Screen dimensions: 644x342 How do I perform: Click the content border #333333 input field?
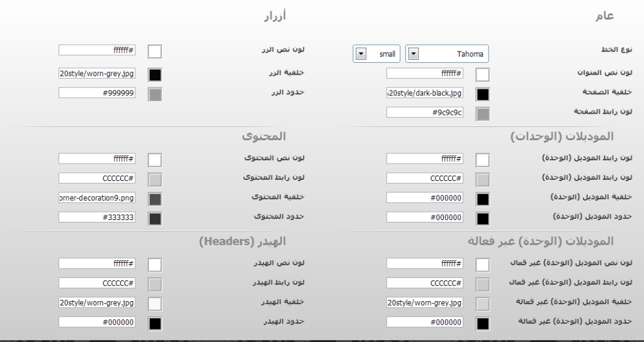(x=97, y=217)
